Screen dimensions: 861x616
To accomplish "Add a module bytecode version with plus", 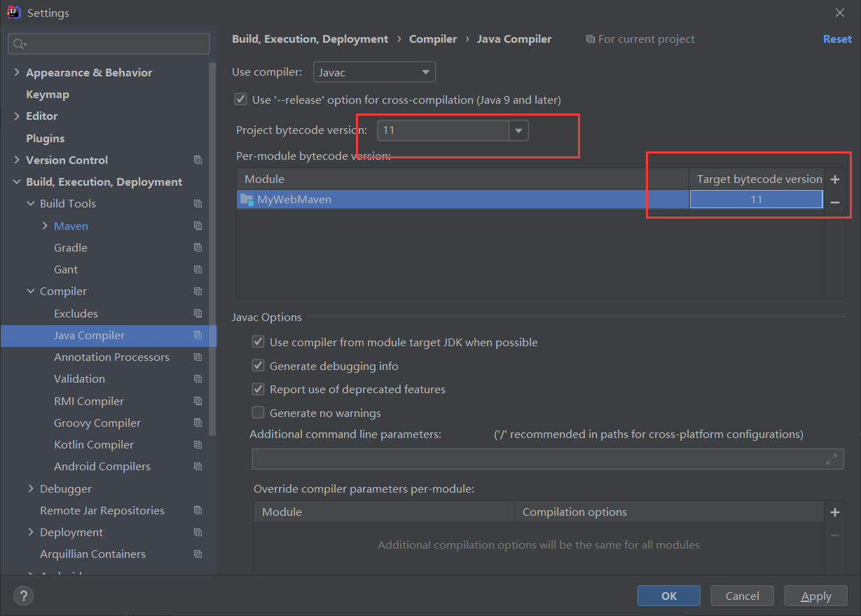I will point(834,179).
